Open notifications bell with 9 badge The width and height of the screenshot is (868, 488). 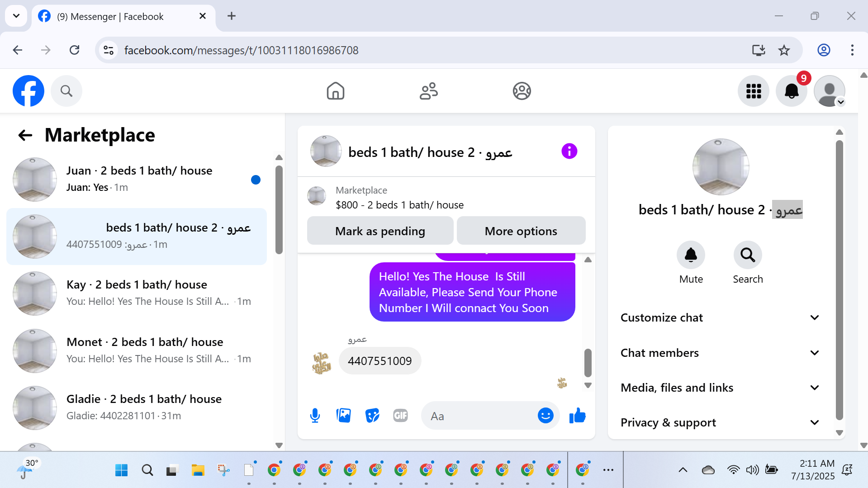coord(792,91)
